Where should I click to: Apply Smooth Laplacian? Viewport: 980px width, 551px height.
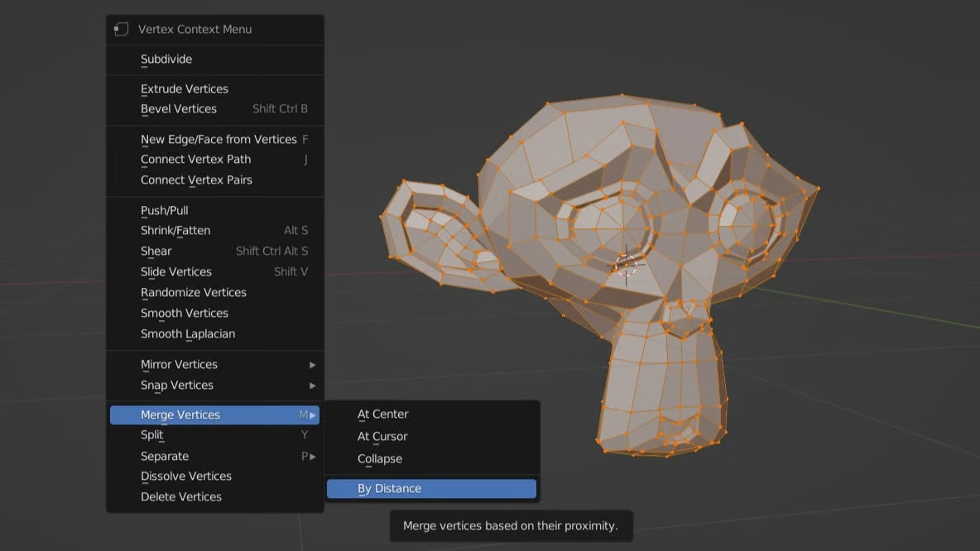pyautogui.click(x=188, y=333)
